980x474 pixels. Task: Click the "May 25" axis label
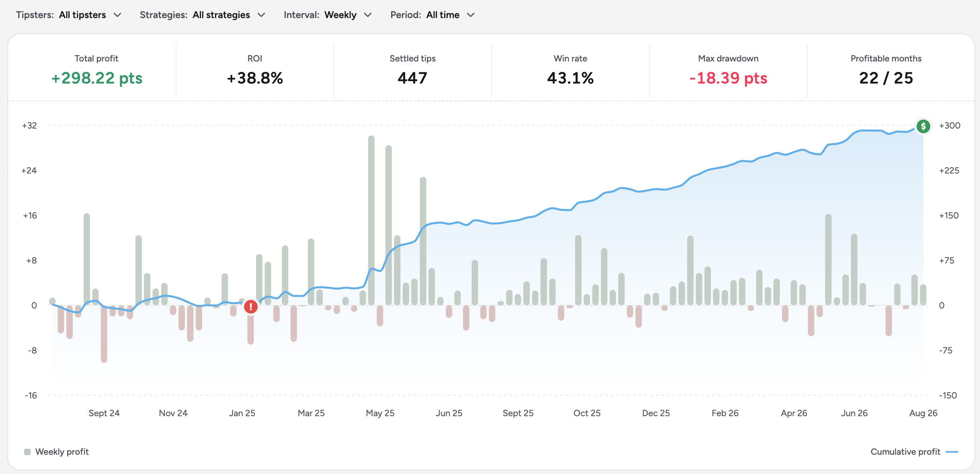[380, 413]
